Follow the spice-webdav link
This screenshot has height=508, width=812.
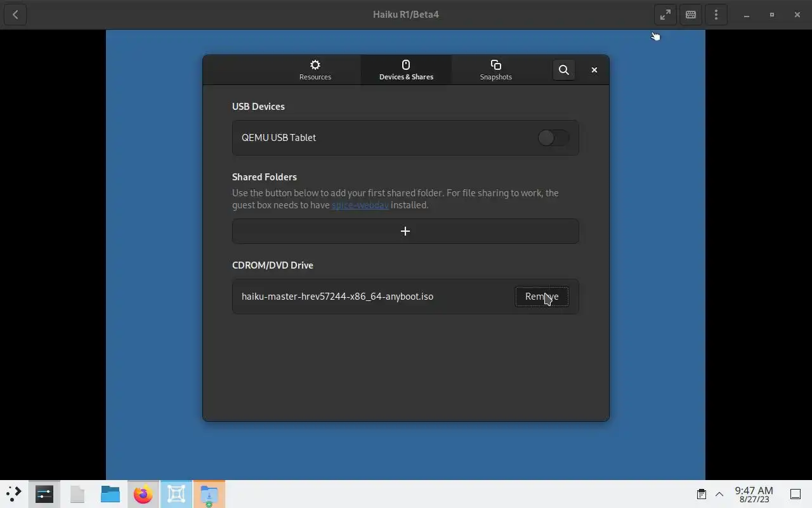pos(360,205)
